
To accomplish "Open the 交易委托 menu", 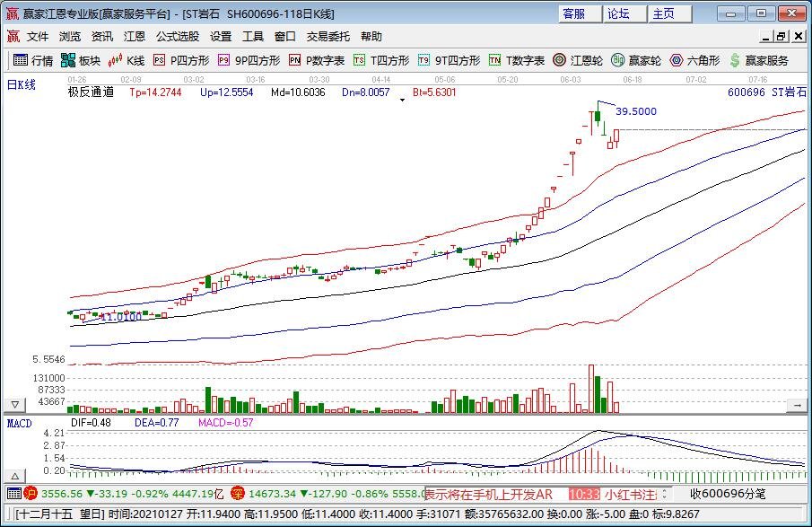I will tap(327, 36).
